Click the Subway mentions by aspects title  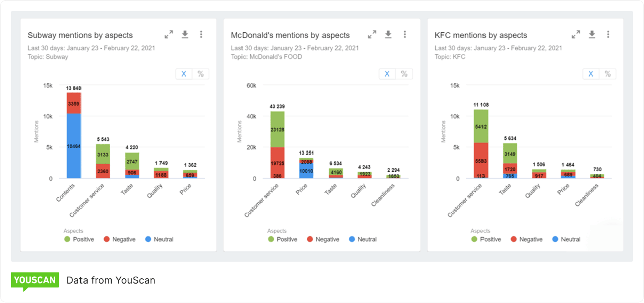(x=80, y=35)
